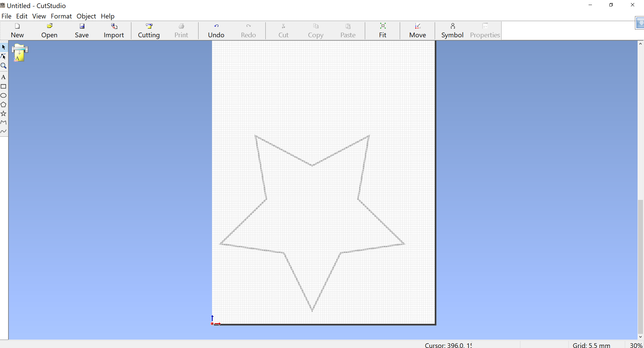
Task: Click the Copy toolbar icon
Action: [x=315, y=31]
